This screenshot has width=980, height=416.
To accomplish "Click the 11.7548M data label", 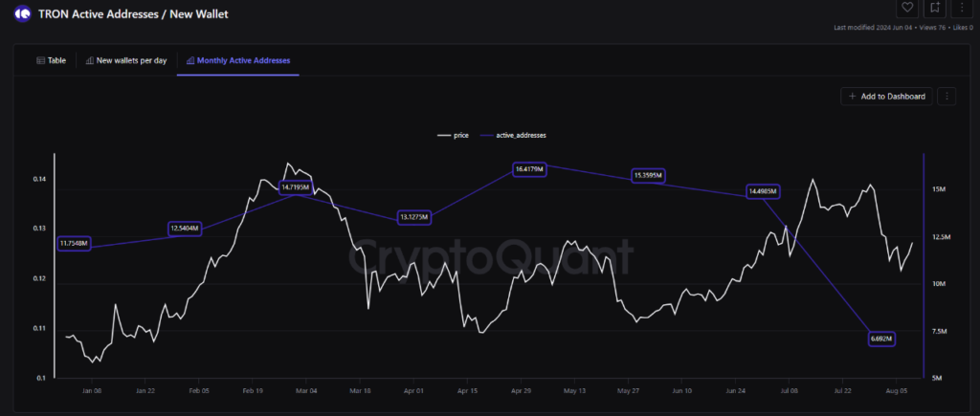I will point(74,243).
